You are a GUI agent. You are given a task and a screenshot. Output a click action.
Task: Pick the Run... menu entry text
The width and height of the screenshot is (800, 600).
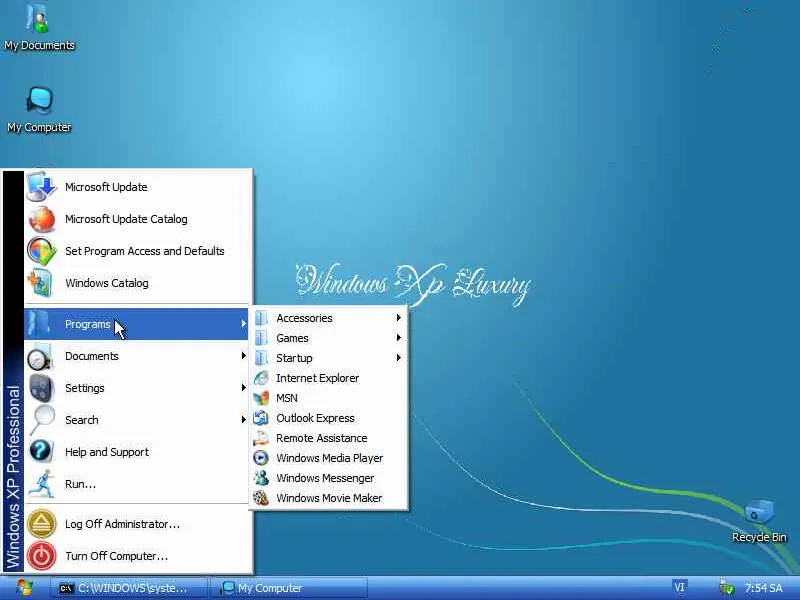coord(80,484)
